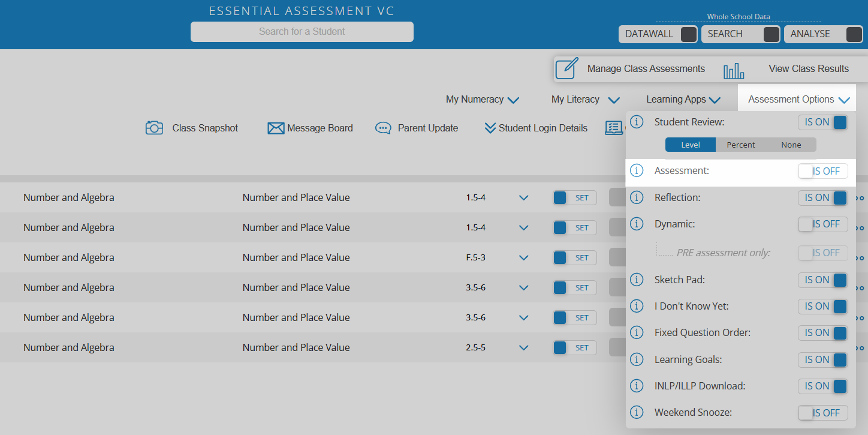The height and width of the screenshot is (435, 868).
Task: Click info icon beside Weekend Snooze
Action: pyautogui.click(x=637, y=412)
